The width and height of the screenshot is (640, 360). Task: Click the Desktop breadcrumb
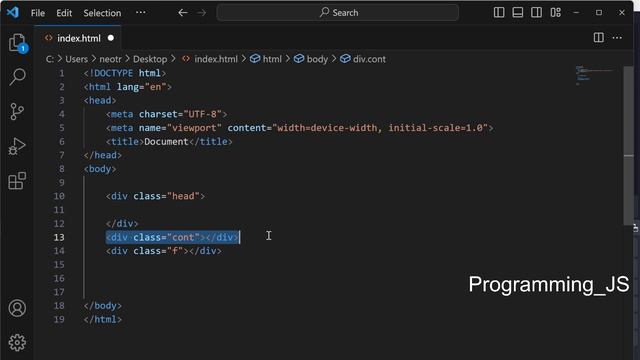(150, 59)
